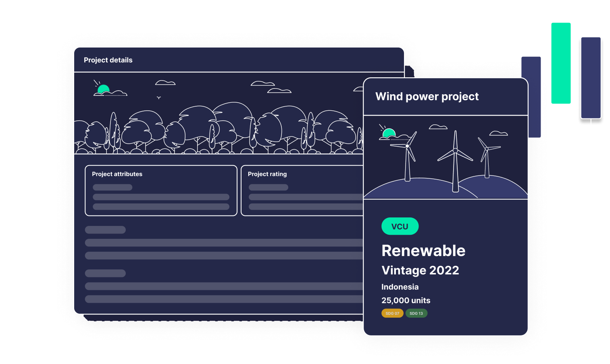The height and width of the screenshot is (364, 610).
Task: Open the Vintage 2022 selector
Action: pos(421,270)
